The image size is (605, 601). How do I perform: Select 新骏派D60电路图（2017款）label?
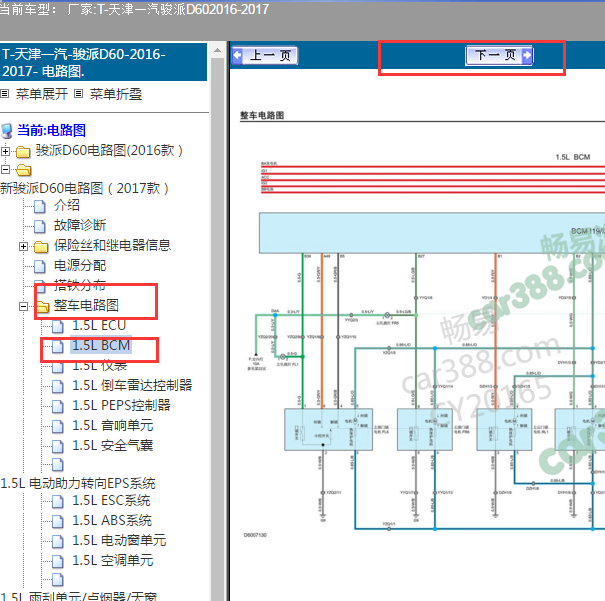point(84,188)
